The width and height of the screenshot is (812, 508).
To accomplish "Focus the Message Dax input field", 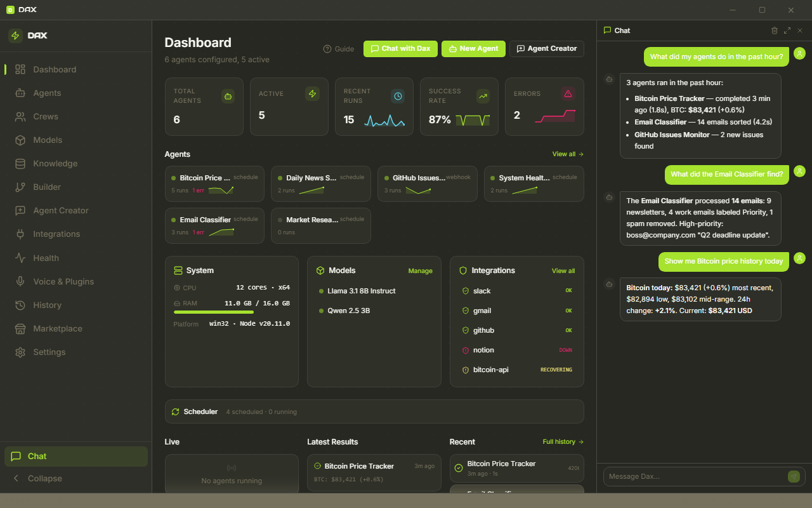I will point(695,476).
